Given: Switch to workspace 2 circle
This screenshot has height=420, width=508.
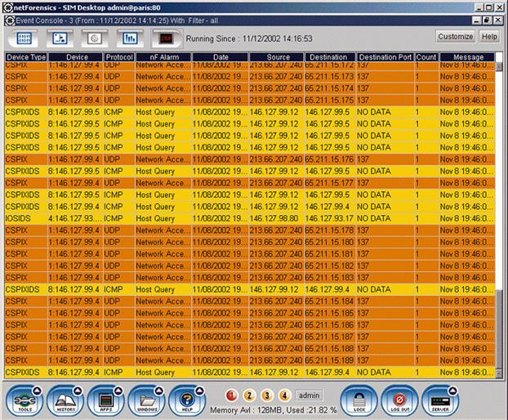Looking at the screenshot, I should click(x=248, y=395).
